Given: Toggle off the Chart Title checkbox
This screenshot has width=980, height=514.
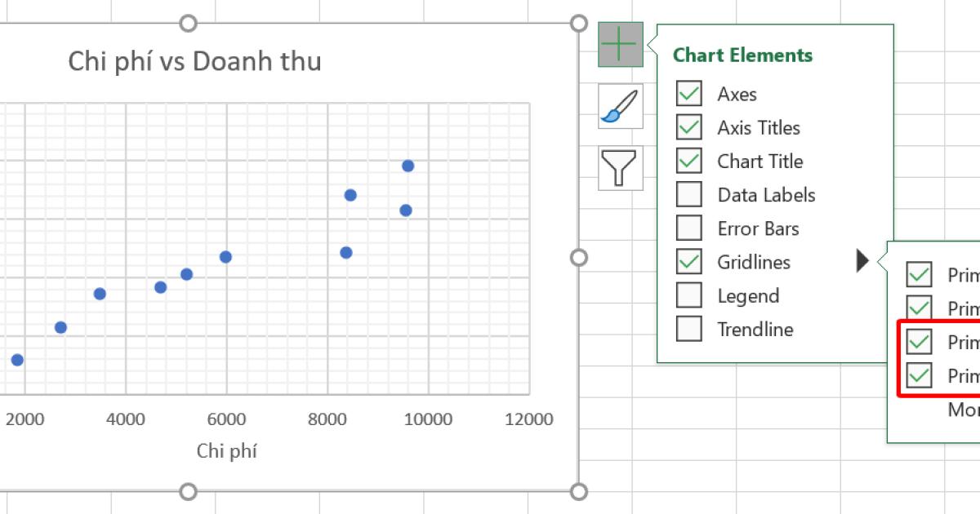Looking at the screenshot, I should pos(688,161).
